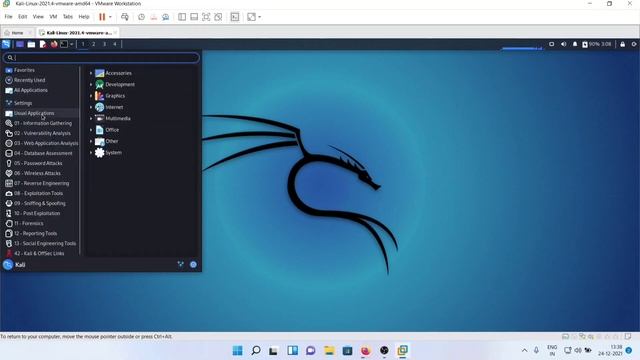The width and height of the screenshot is (640, 360).
Task: Open 07 - Reverse Engineering category
Action: (41, 183)
